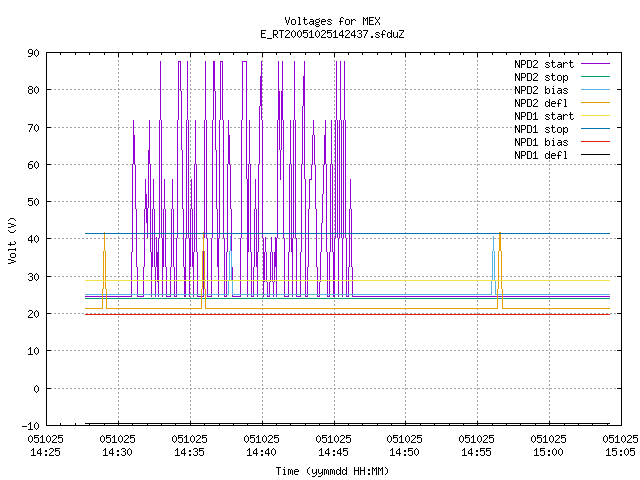
Task: Click the Time (yymmdd HH:MM) axis label
Action: coord(332,471)
